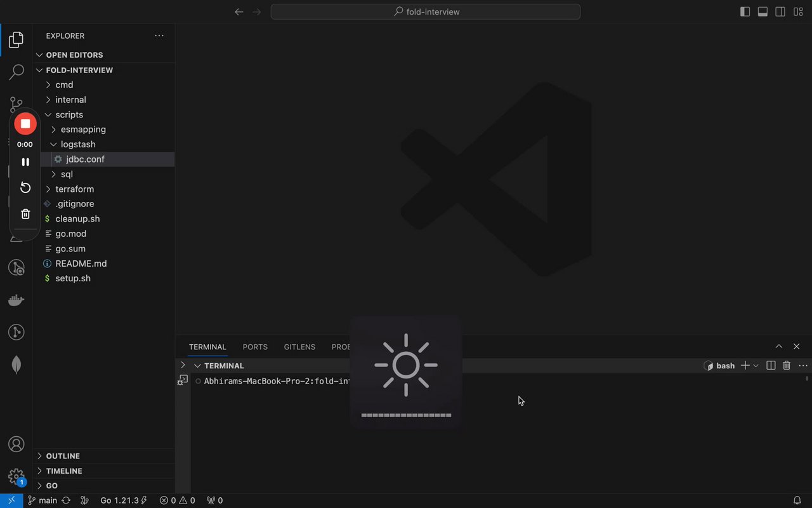Go back with the left arrow
This screenshot has width=812, height=508.
pos(239,11)
